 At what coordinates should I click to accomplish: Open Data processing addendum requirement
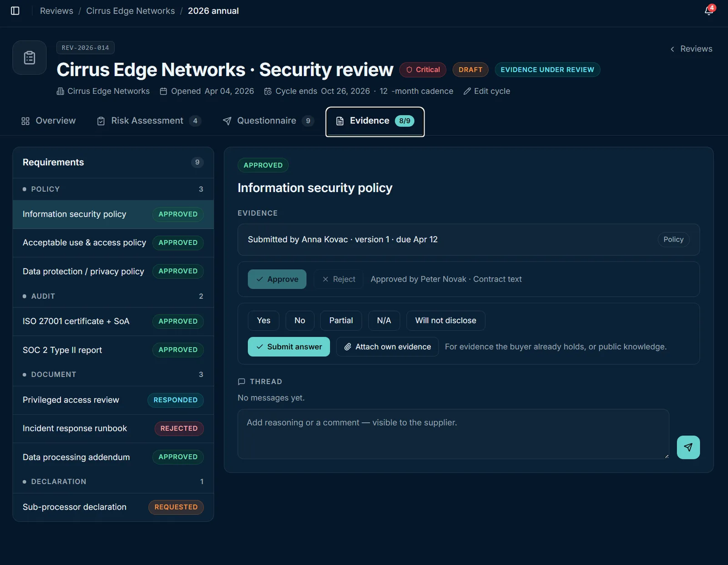tap(113, 457)
